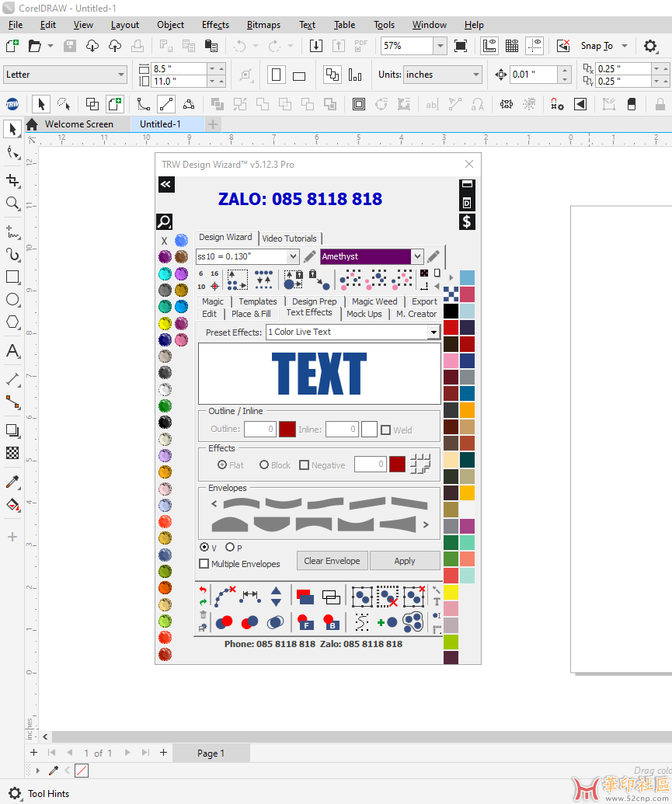Select the Rectangle tool
This screenshot has height=804, width=672.
click(x=12, y=277)
